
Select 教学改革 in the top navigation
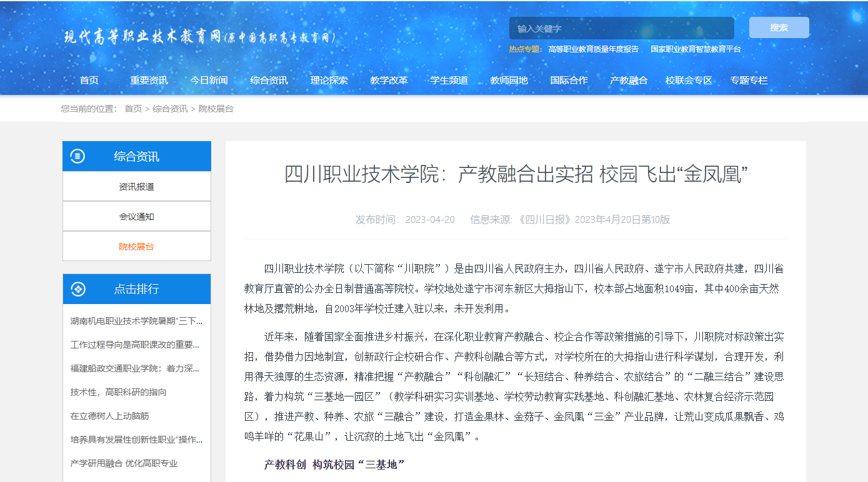click(389, 80)
